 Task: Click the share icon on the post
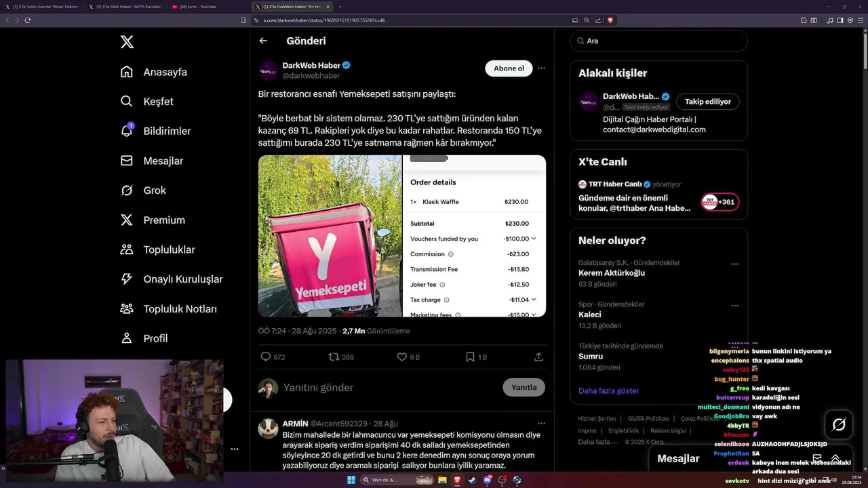pos(538,357)
